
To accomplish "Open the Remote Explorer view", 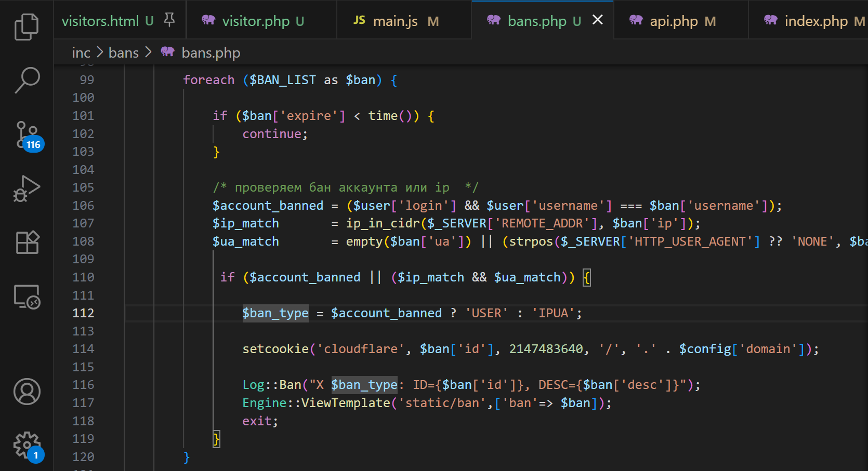I will (27, 297).
